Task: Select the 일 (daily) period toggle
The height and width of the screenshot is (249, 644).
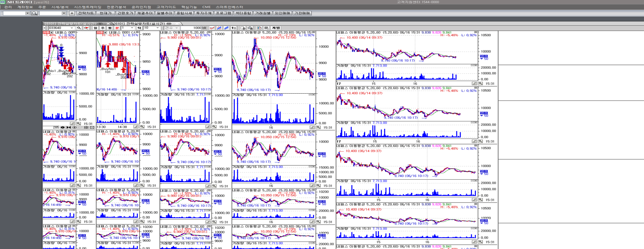Action: click(96, 28)
